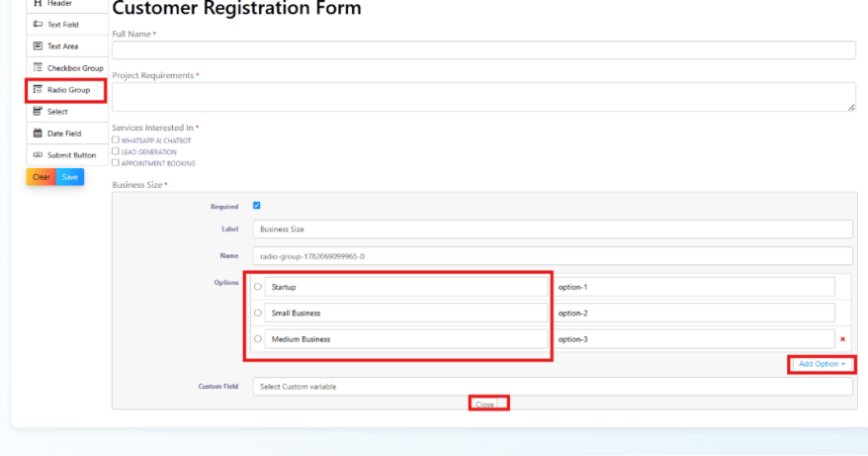Grab the Project Requirements resize handle
868x456 pixels.
pyautogui.click(x=851, y=108)
